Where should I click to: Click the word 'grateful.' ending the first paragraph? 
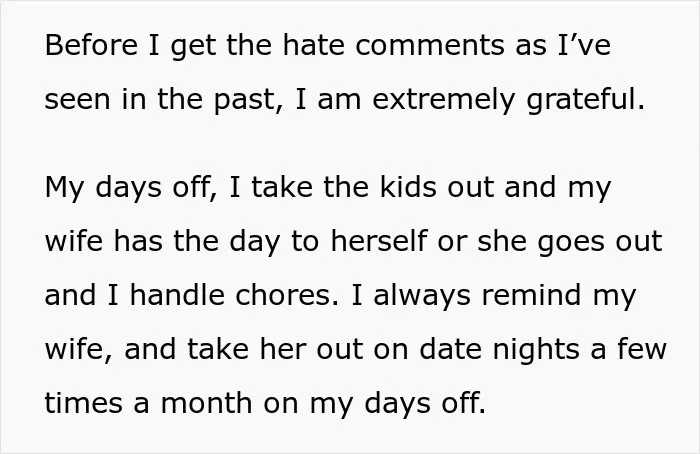pyautogui.click(x=586, y=99)
